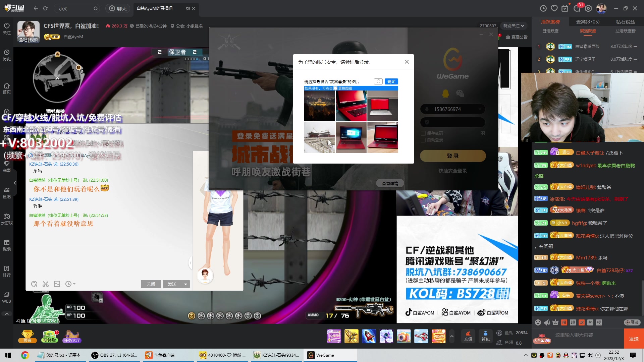
Task: Open the daily check-in calendar icon
Action: [565, 8]
